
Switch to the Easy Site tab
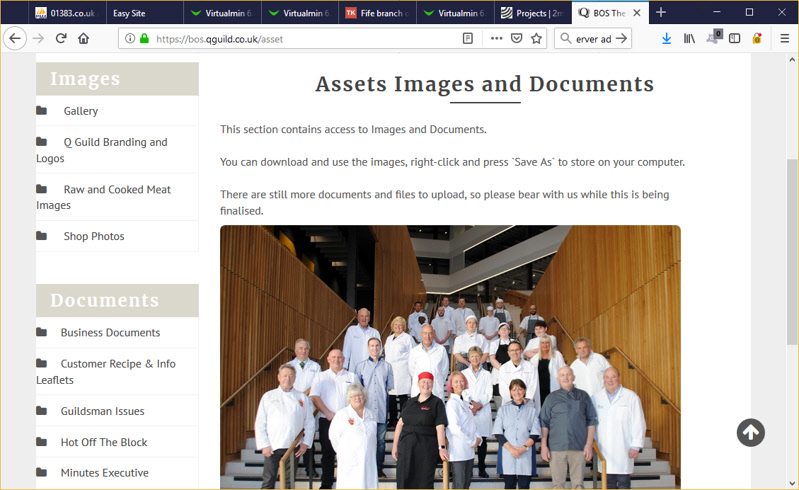[144, 13]
